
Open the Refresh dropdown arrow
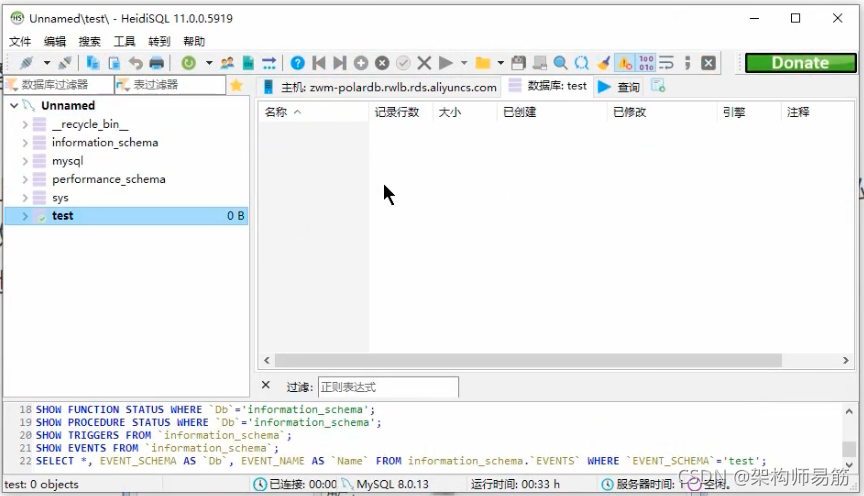coord(209,63)
